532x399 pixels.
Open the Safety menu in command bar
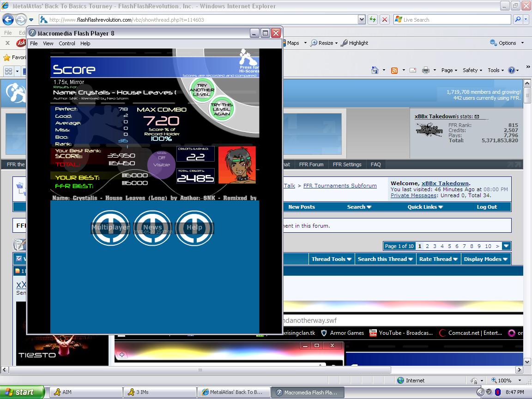pyautogui.click(x=472, y=70)
